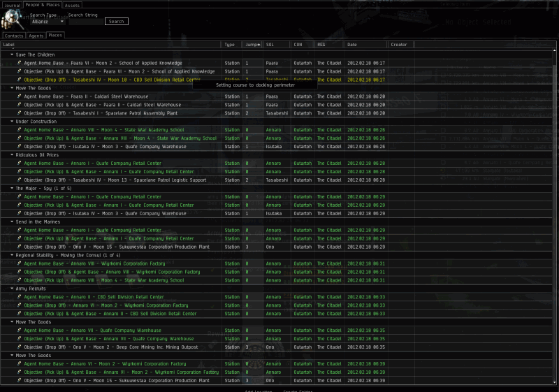
Task: Select 'Objective (Drop Off) - Tasabeshi I - Spacelane Patrol Assembly Plant'
Action: click(x=101, y=113)
